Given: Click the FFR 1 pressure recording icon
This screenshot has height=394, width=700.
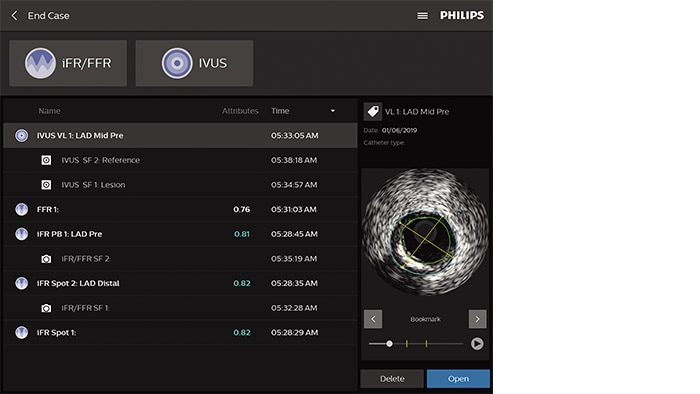Looking at the screenshot, I should click(x=21, y=209).
